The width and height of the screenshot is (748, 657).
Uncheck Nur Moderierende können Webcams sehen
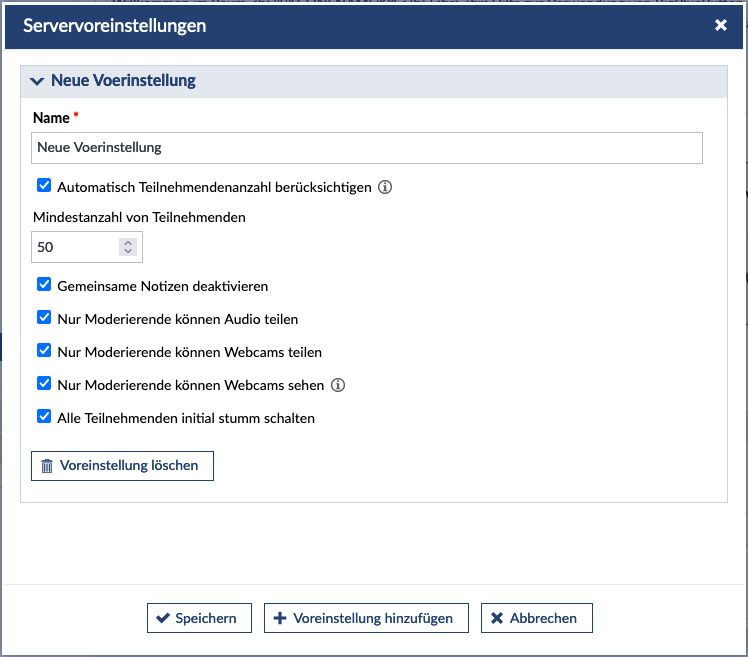coord(44,384)
